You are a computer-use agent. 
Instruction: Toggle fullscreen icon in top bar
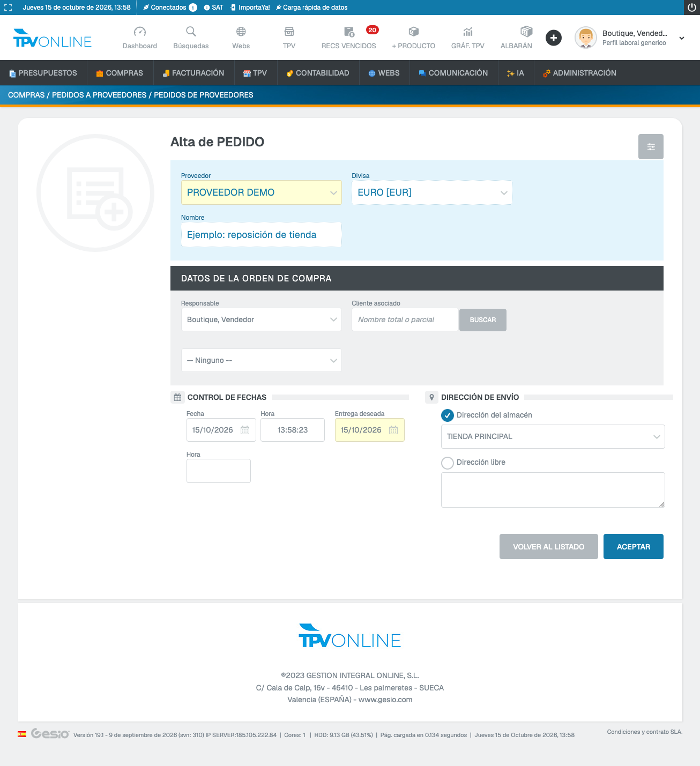8,8
